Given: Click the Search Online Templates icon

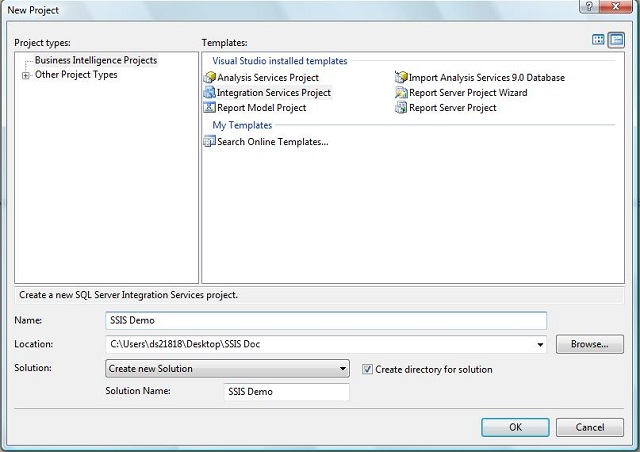Looking at the screenshot, I should (x=209, y=142).
